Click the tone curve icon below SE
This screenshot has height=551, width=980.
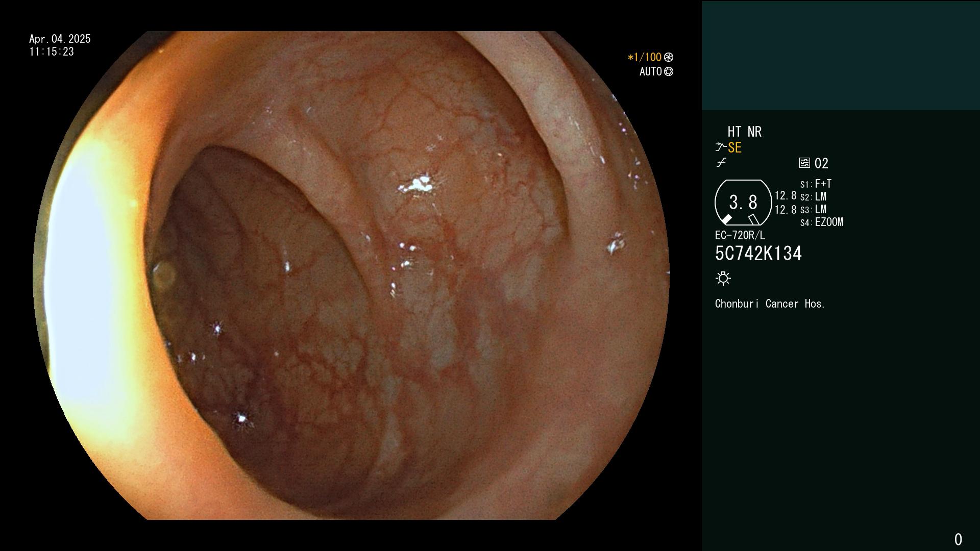point(721,163)
